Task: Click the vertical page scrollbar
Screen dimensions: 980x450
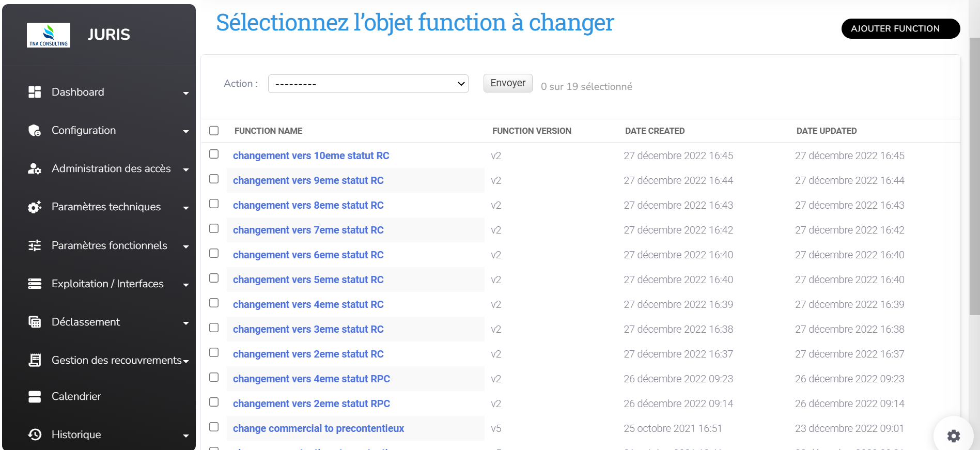Action: point(974,176)
